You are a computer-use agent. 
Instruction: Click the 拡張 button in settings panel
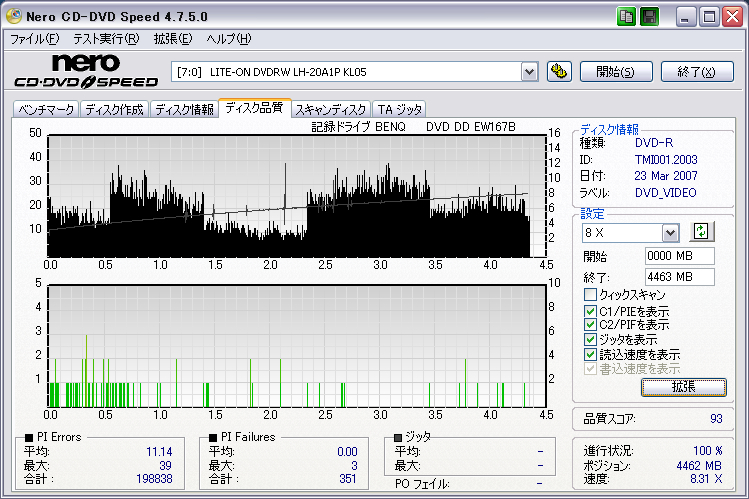(684, 387)
